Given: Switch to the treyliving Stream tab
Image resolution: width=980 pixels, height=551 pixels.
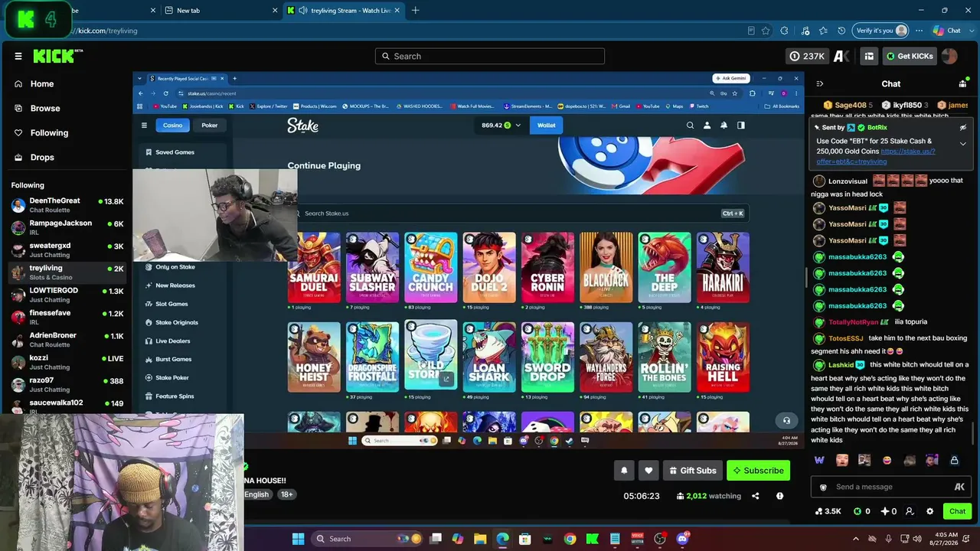Looking at the screenshot, I should click(343, 11).
